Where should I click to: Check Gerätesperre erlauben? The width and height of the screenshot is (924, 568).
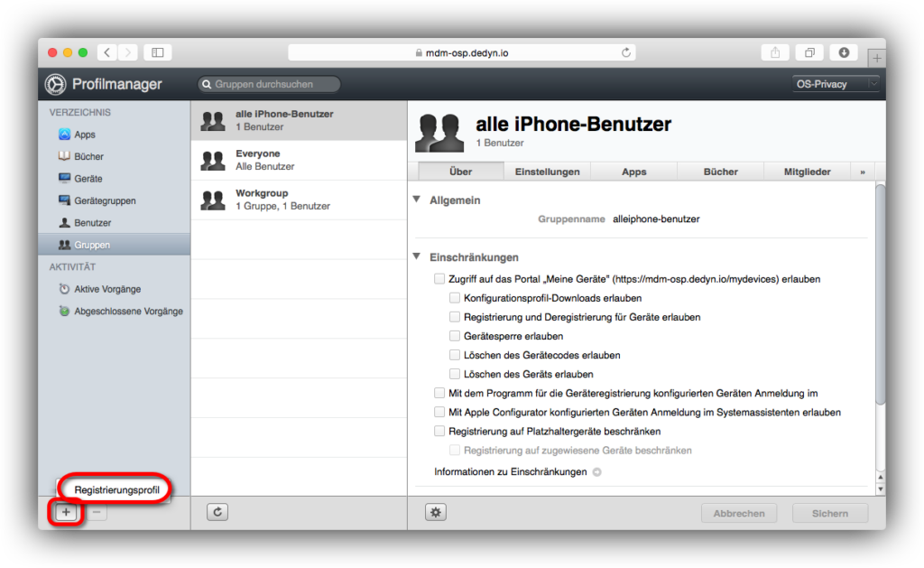(455, 336)
